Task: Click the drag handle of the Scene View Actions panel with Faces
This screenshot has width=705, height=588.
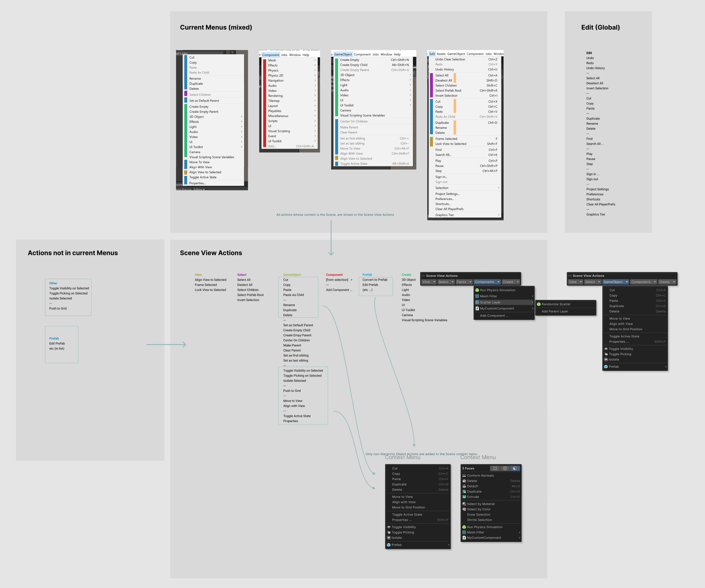Action: click(423, 275)
